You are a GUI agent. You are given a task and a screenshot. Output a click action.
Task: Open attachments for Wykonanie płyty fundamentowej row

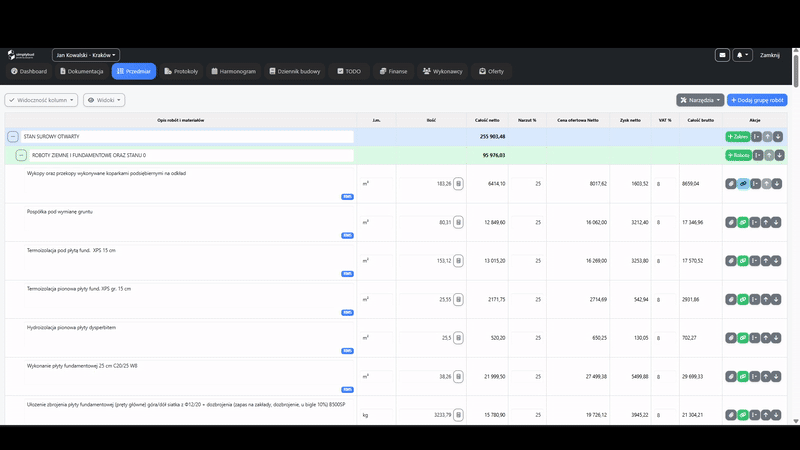point(731,377)
